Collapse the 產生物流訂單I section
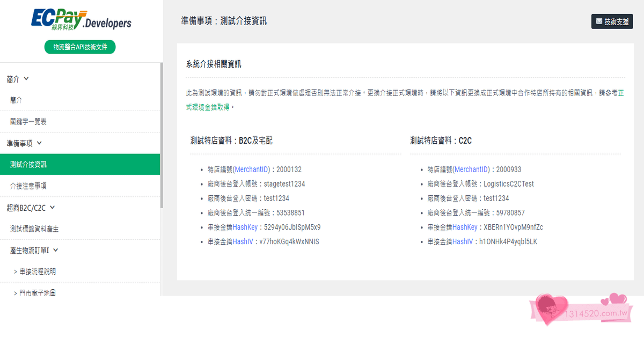 30,250
